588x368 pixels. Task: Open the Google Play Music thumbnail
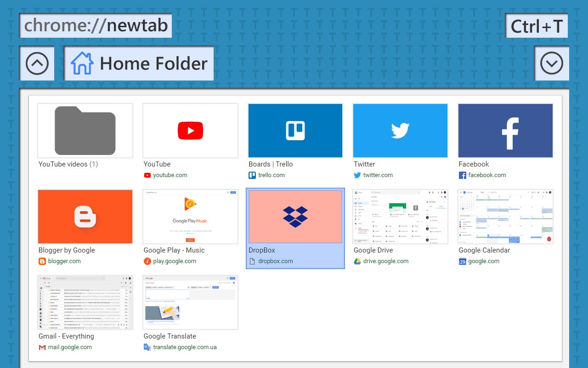(190, 216)
